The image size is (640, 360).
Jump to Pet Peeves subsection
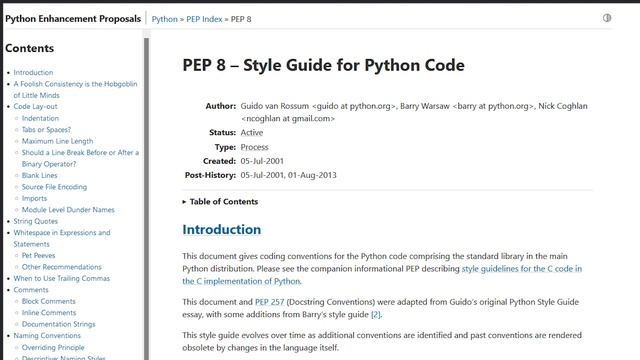click(38, 255)
